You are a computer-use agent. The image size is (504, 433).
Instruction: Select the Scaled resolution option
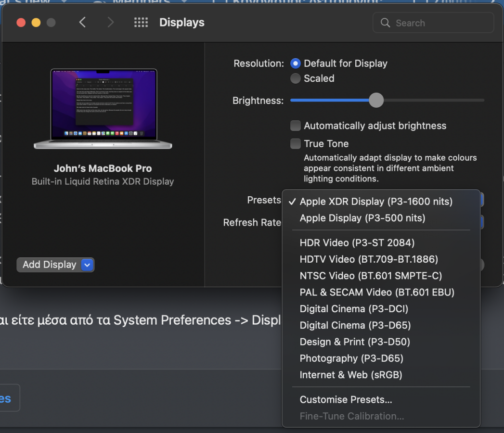pos(296,78)
